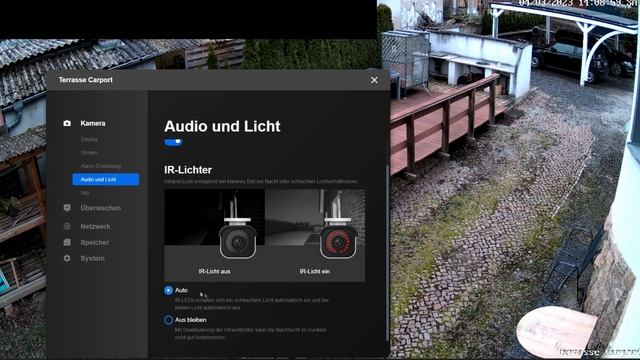Click the timestamp overlay on camera feed
Screen dimensions: 640x360
[x=578, y=3]
